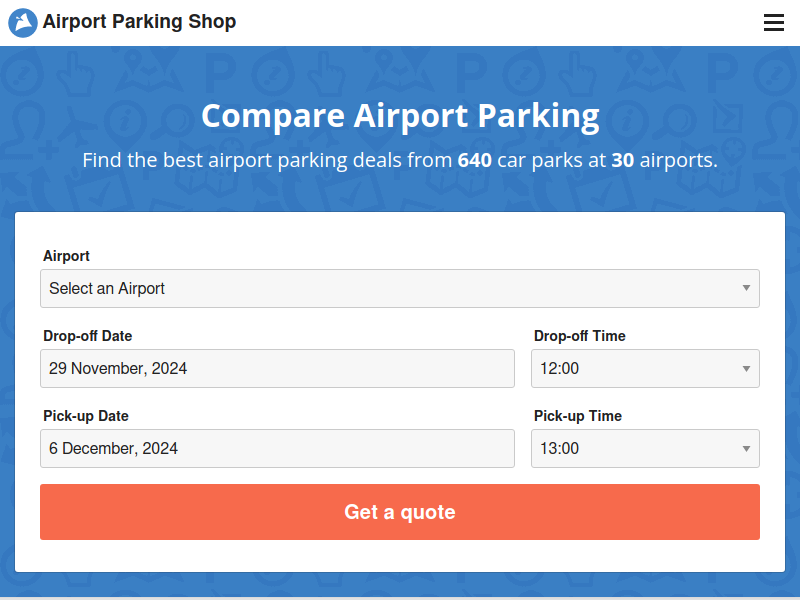Viewport: 800px width, 600px height.
Task: Open the Drop-off Time dropdown showing 12:00
Action: point(645,368)
